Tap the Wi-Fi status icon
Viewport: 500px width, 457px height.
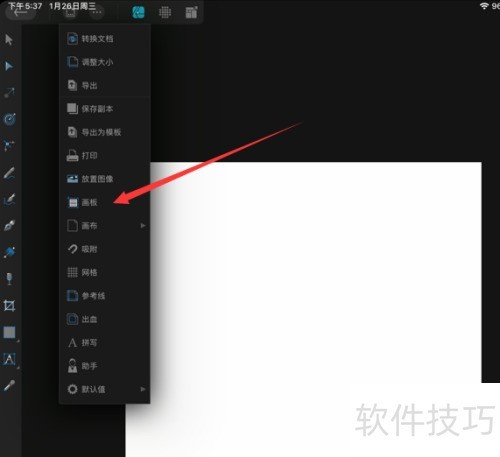click(x=484, y=6)
